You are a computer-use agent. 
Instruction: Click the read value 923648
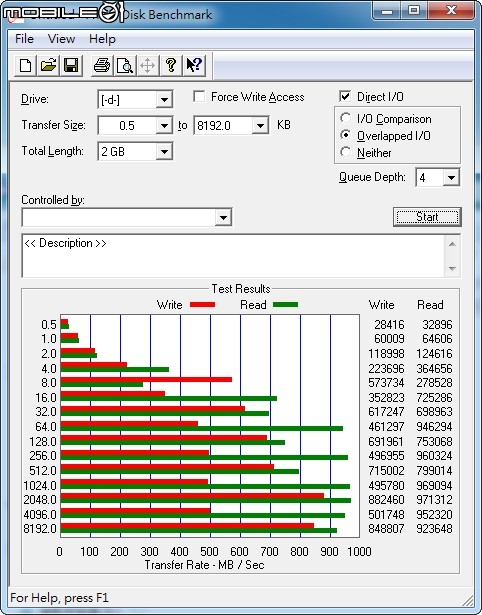[x=435, y=529]
